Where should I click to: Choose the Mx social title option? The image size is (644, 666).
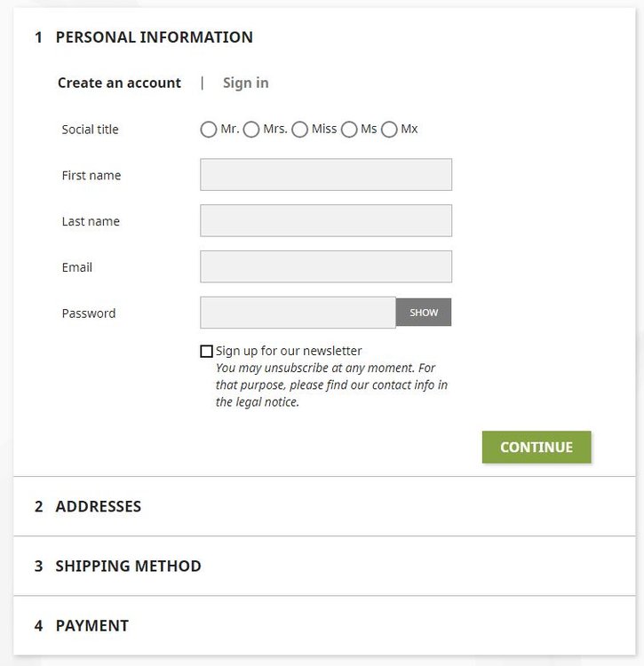pyautogui.click(x=389, y=130)
